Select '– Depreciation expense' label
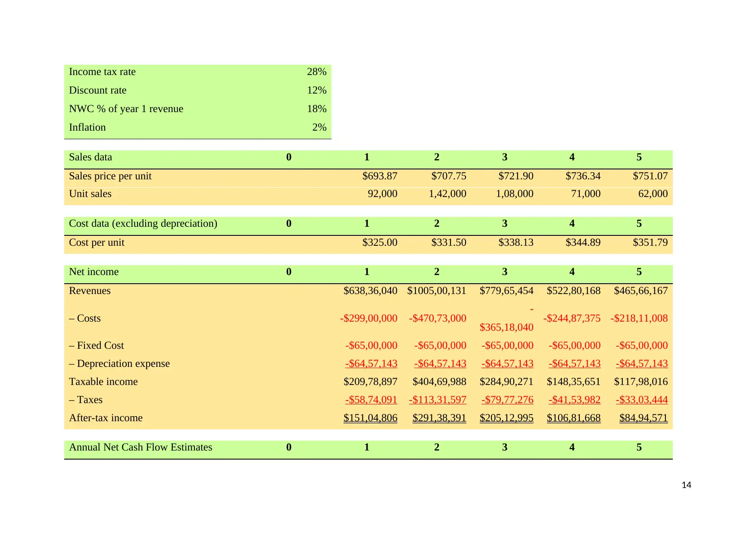 pos(119,363)
